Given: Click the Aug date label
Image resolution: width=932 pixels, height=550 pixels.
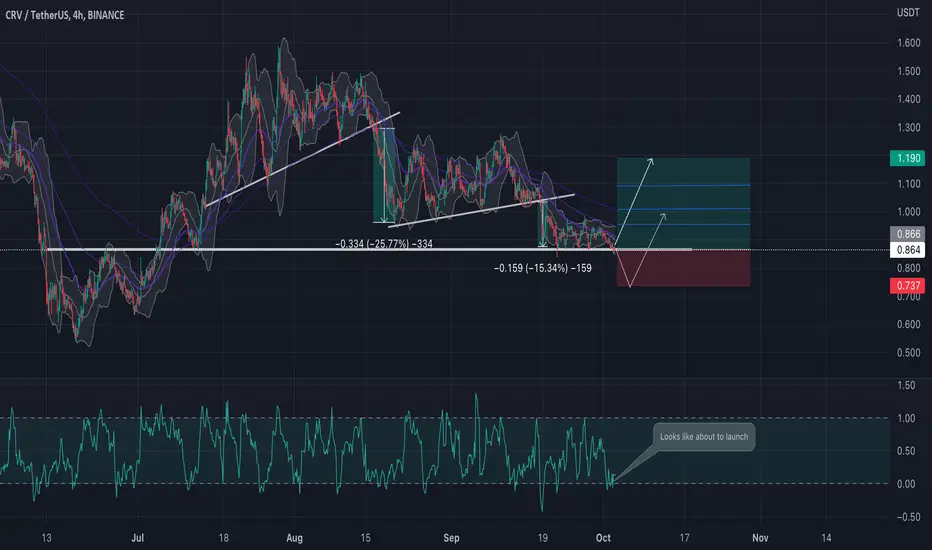Looking at the screenshot, I should [294, 538].
